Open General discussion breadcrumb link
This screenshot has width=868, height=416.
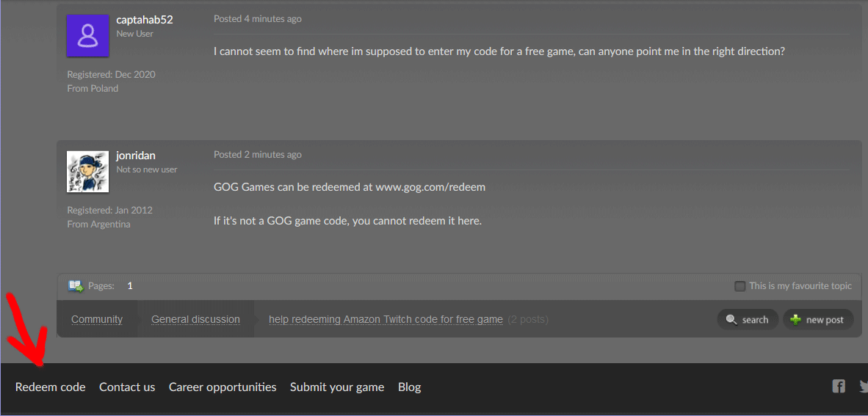195,319
